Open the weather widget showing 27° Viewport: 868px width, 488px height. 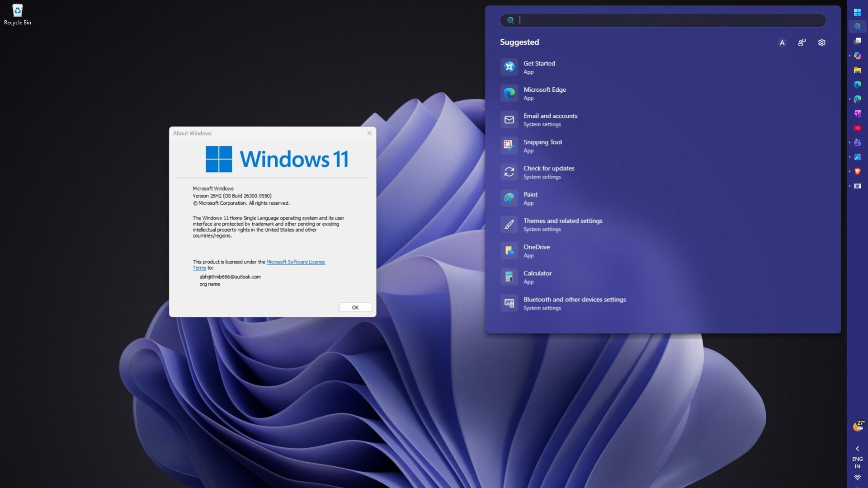pos(858,426)
